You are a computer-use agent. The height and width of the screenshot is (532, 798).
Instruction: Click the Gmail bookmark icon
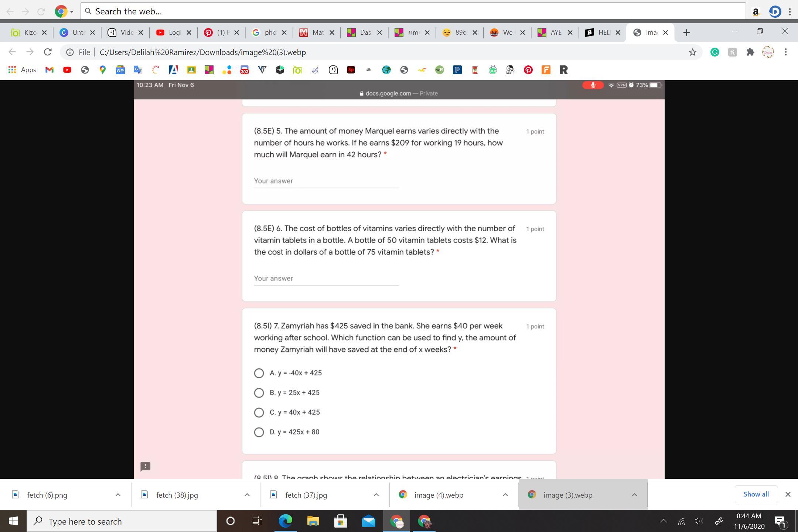click(x=50, y=70)
